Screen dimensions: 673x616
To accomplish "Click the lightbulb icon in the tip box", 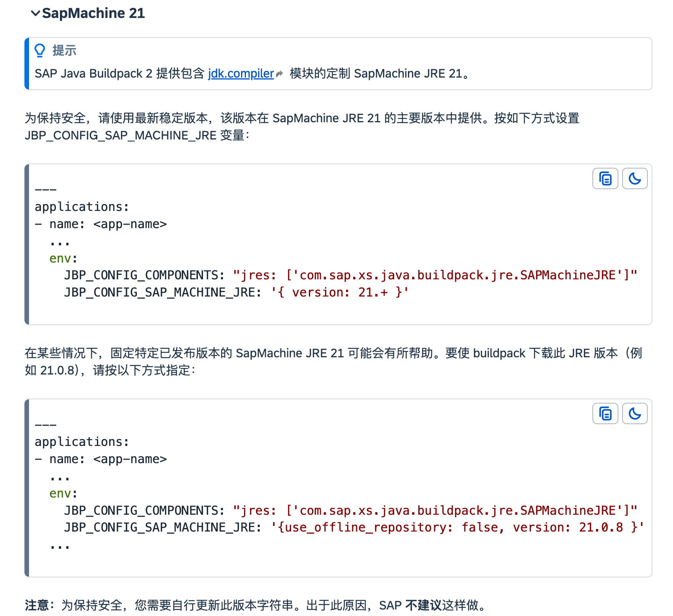I will point(40,50).
